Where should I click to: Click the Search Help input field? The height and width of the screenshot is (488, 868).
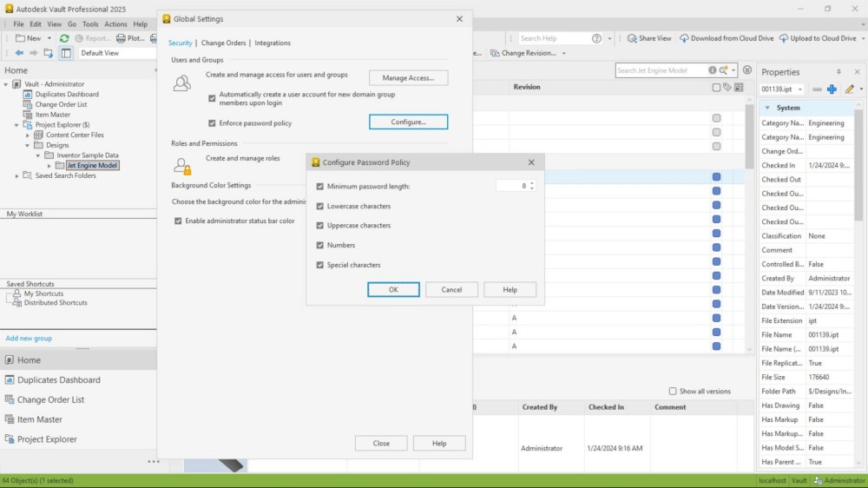click(x=554, y=38)
